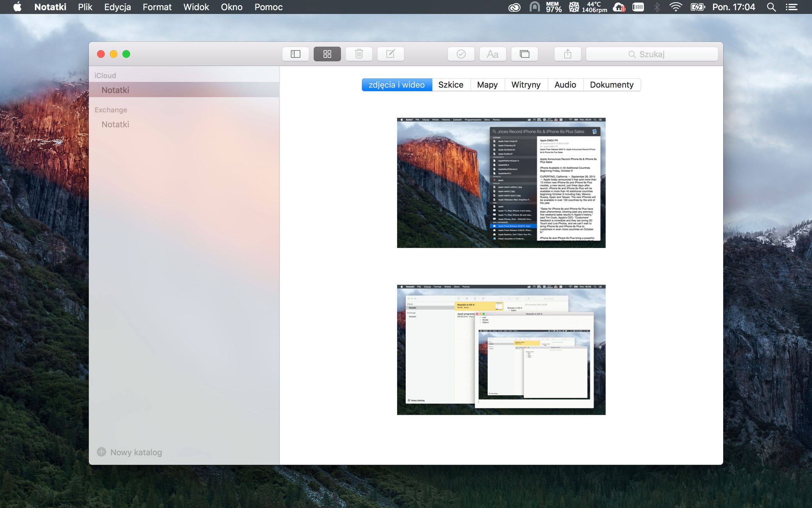Switch to the Mapy tab
Image resolution: width=812 pixels, height=508 pixels.
coord(487,85)
